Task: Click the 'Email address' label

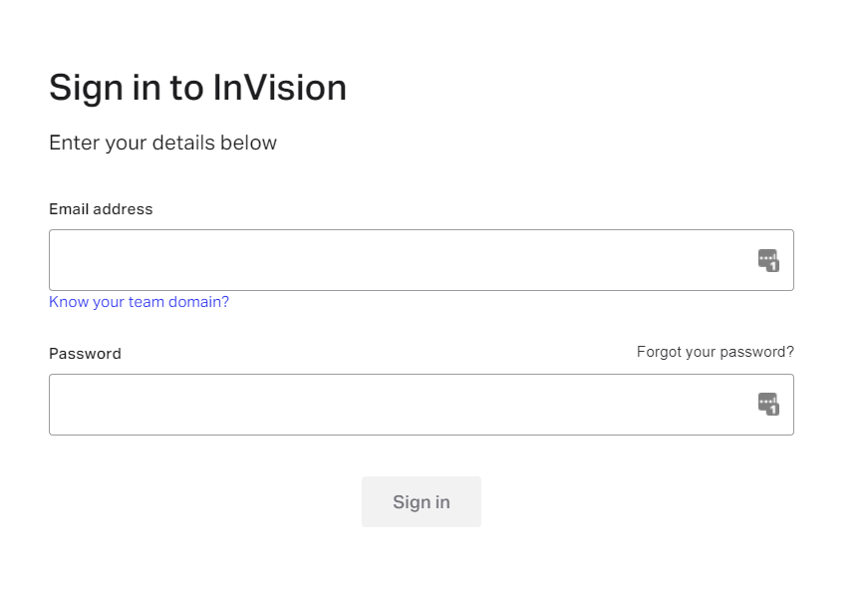Action: [x=101, y=209]
